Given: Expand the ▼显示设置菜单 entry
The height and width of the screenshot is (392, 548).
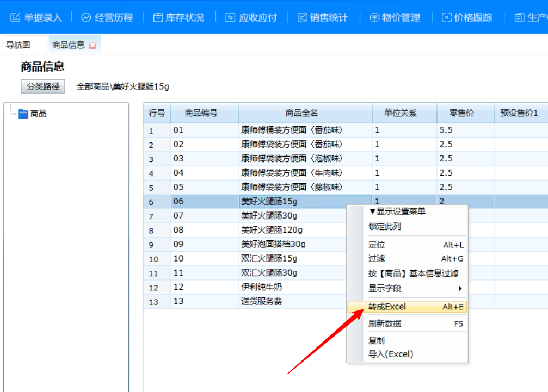Looking at the screenshot, I should (397, 211).
